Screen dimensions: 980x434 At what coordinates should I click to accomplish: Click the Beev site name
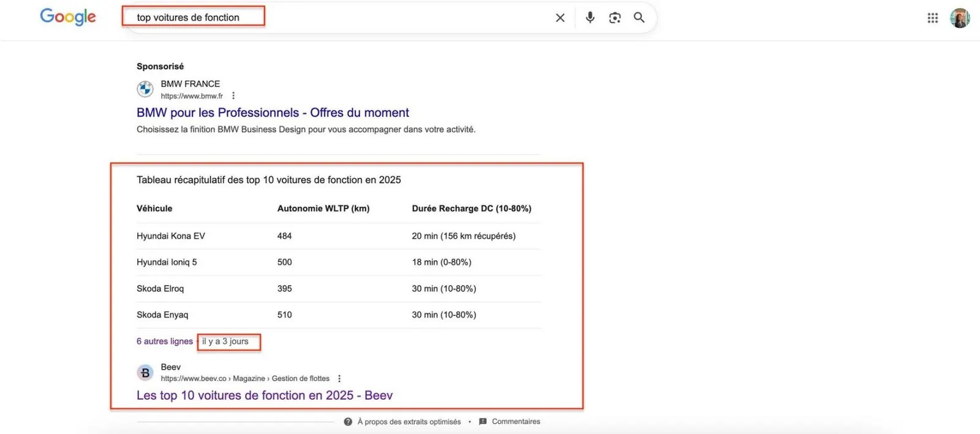(171, 367)
